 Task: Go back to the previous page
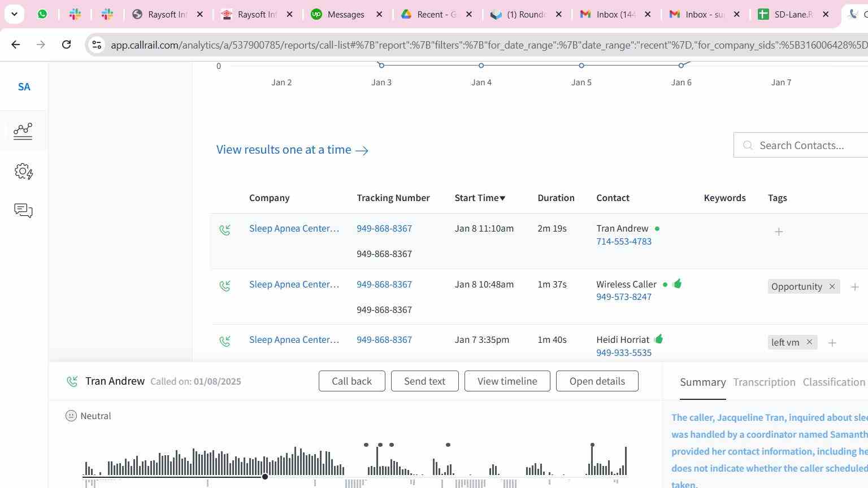[x=15, y=45]
